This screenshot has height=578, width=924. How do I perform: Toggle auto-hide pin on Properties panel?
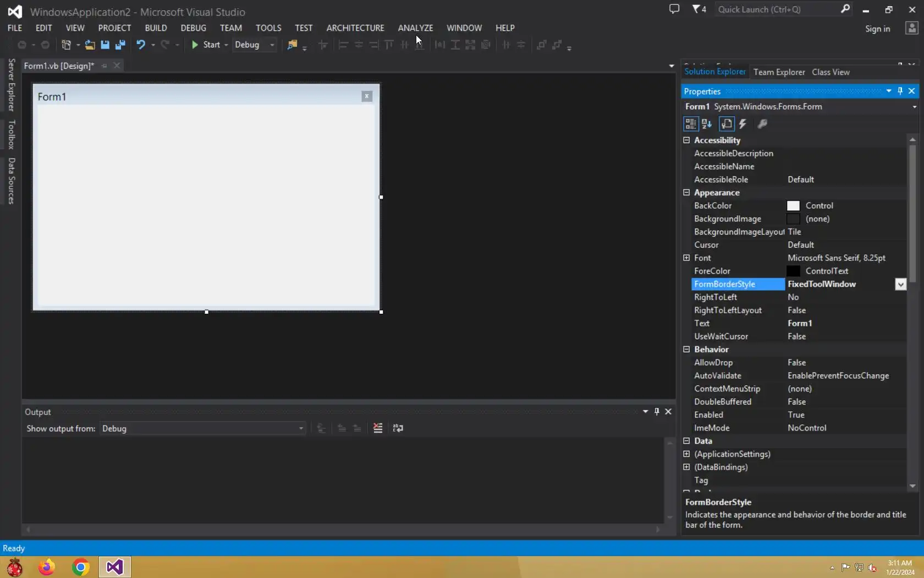(x=900, y=91)
